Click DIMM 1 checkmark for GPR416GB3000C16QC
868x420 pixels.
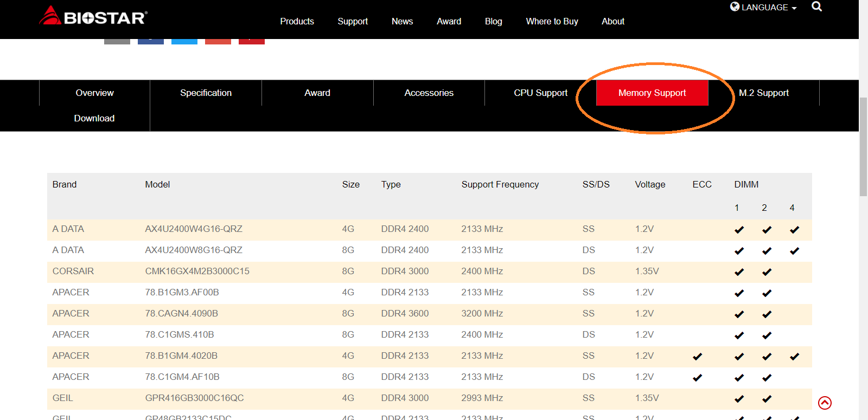click(x=739, y=399)
